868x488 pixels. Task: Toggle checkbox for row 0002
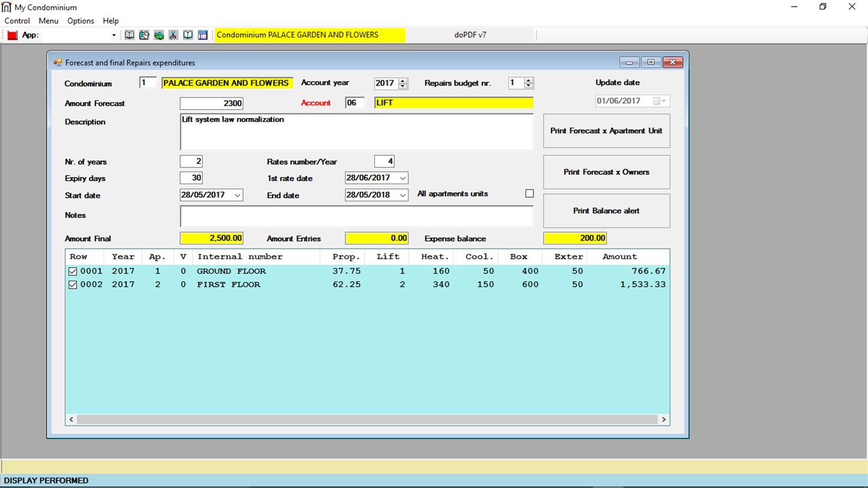(73, 285)
